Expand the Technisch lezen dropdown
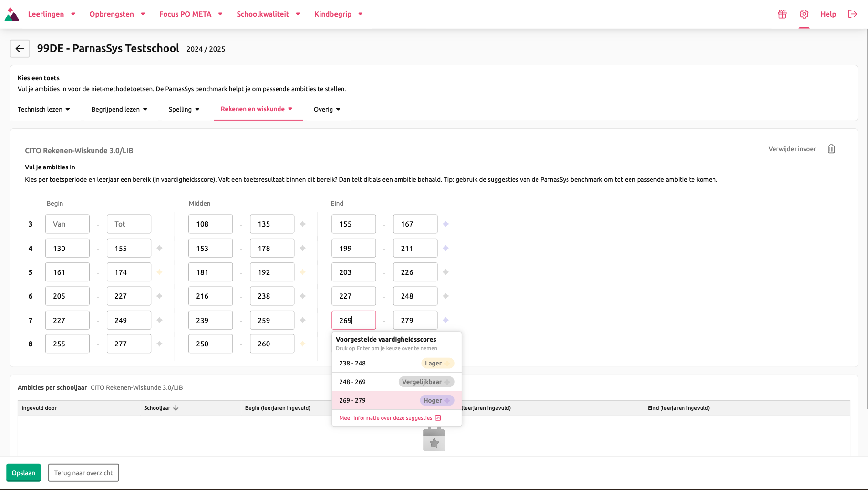The image size is (868, 490). tap(44, 109)
